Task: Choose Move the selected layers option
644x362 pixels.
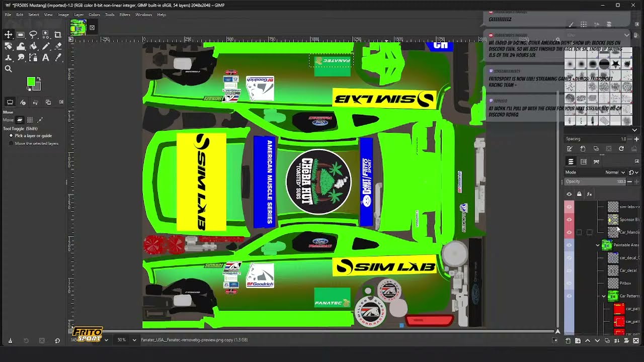Action: (34, 143)
